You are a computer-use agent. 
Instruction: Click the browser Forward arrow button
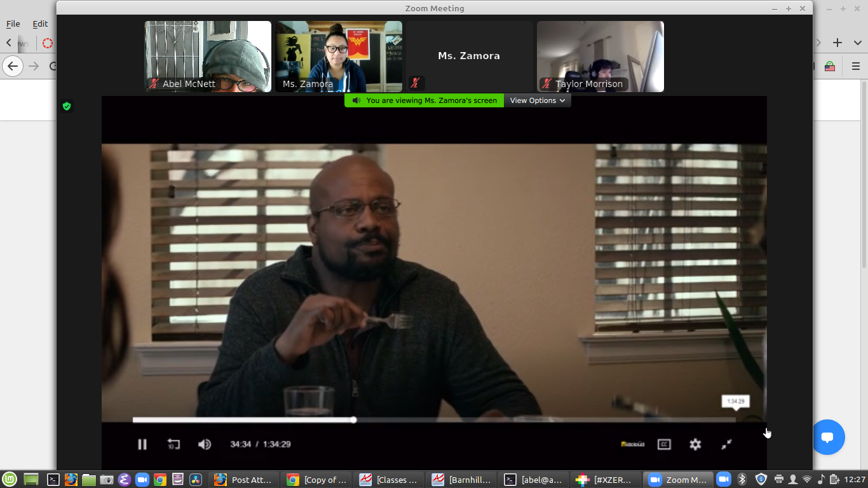pos(34,65)
